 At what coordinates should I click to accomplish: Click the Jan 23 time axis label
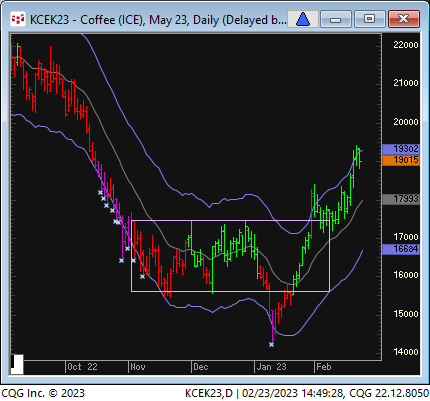[x=272, y=367]
